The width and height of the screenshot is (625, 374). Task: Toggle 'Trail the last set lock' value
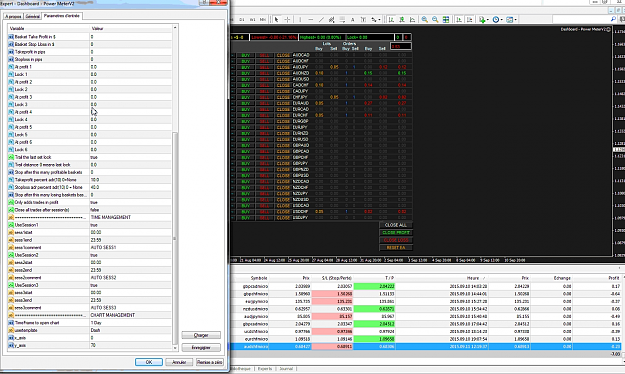tap(131, 157)
